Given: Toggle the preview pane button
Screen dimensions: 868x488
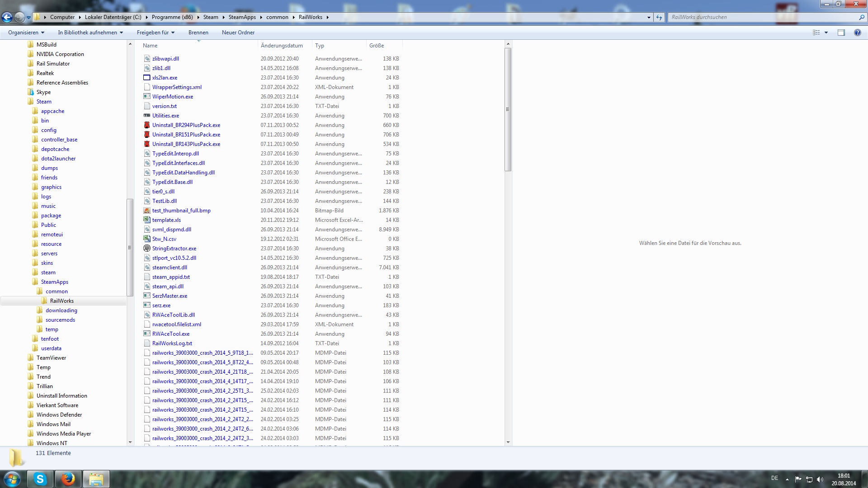Looking at the screenshot, I should pos(841,33).
